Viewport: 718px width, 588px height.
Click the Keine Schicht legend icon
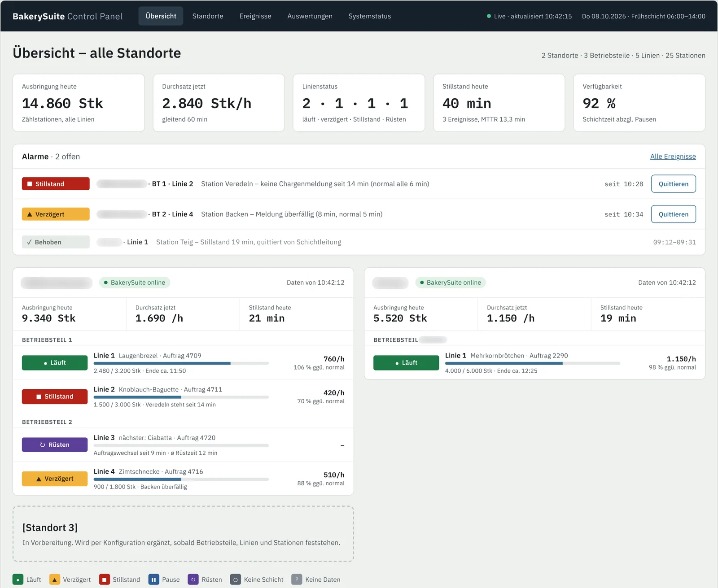(x=236, y=579)
